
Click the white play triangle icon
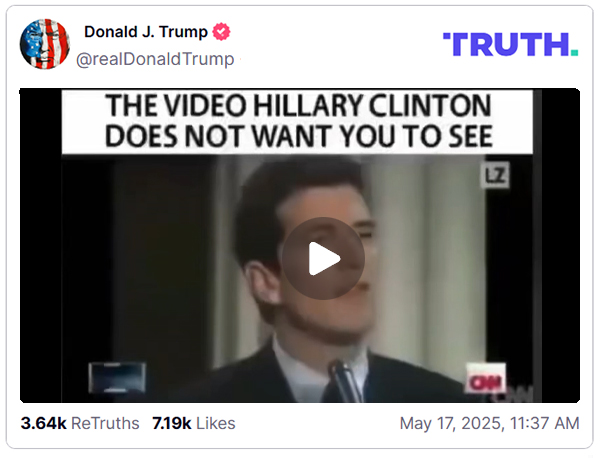(x=324, y=259)
